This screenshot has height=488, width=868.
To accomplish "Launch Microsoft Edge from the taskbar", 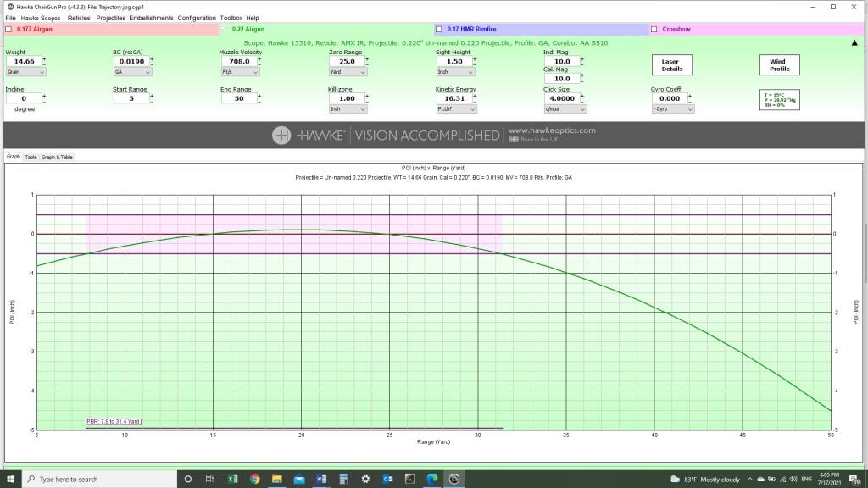I will point(431,480).
